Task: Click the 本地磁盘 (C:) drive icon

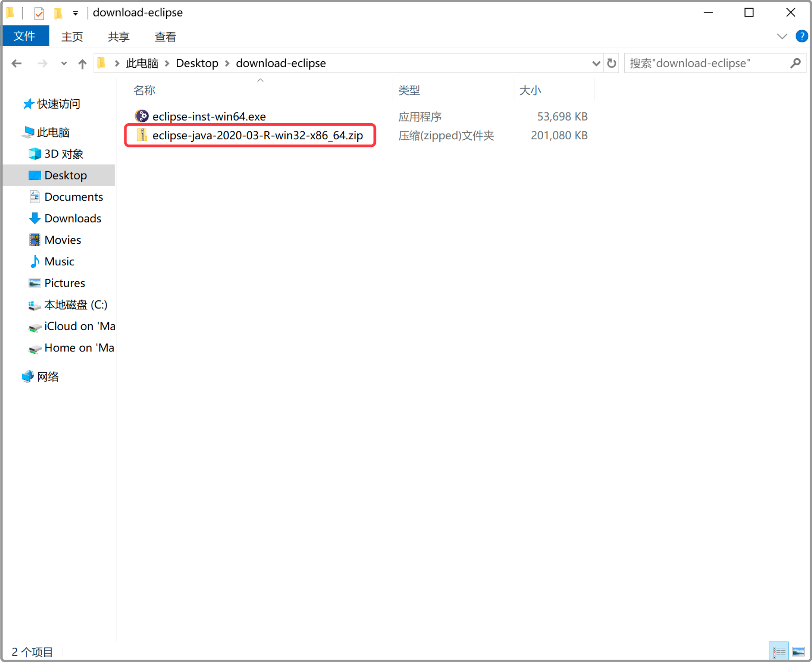Action: [35, 305]
